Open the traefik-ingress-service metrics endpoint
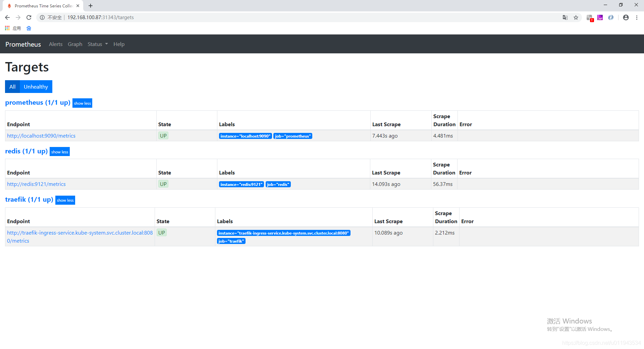This screenshot has width=644, height=349. (x=80, y=237)
